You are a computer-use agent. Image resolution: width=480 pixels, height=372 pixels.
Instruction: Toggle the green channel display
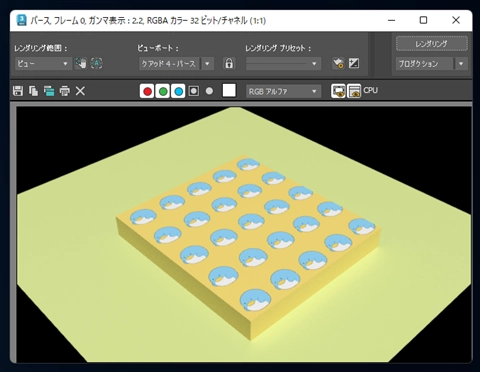[163, 91]
